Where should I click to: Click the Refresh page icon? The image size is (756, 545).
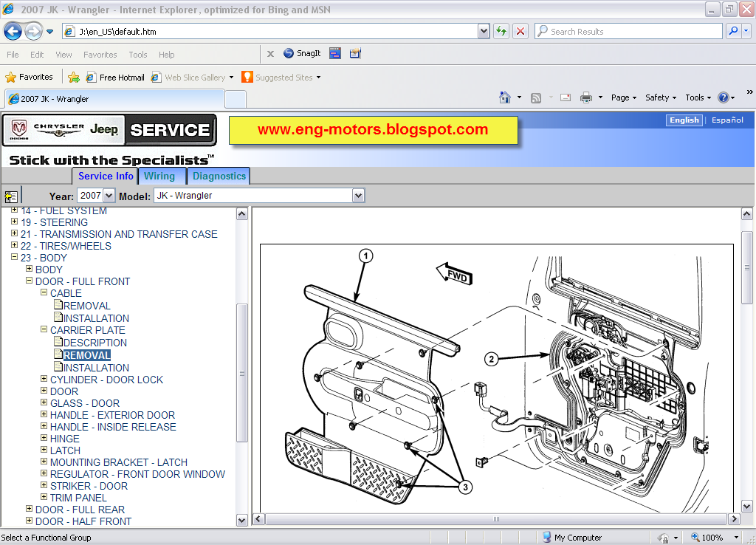501,31
